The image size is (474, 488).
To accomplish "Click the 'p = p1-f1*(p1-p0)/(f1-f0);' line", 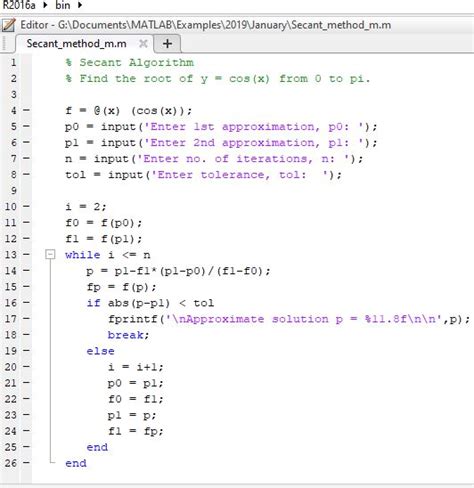I will [x=178, y=271].
